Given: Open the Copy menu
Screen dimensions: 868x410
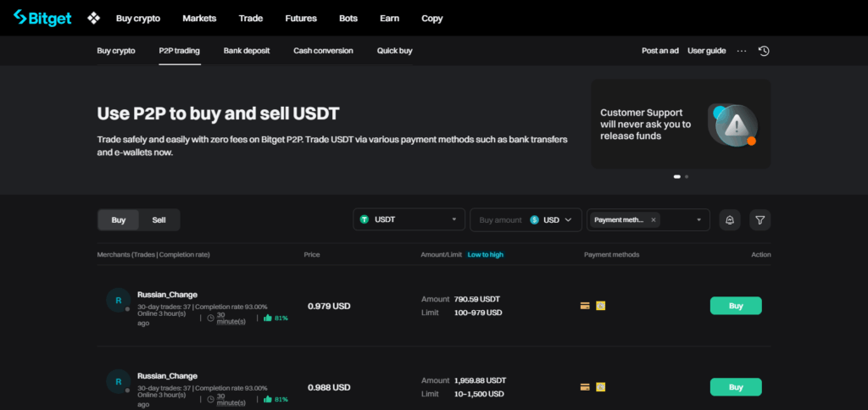Looking at the screenshot, I should (x=431, y=19).
